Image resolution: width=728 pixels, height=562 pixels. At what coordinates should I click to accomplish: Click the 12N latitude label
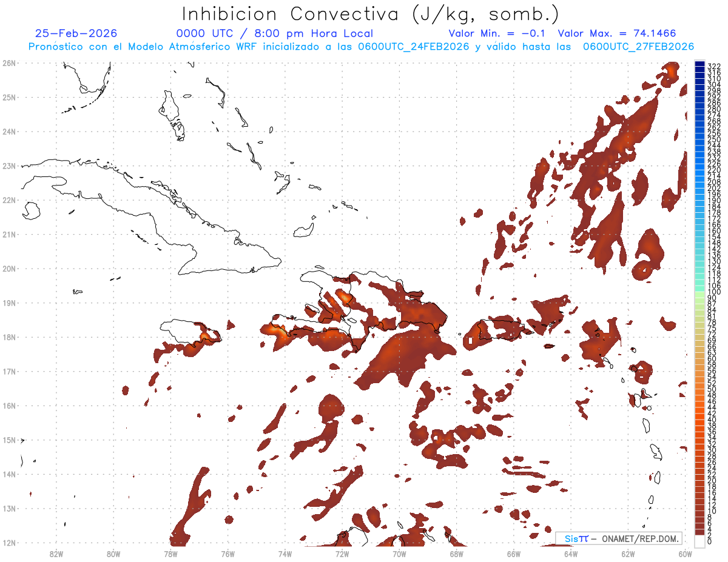point(9,543)
